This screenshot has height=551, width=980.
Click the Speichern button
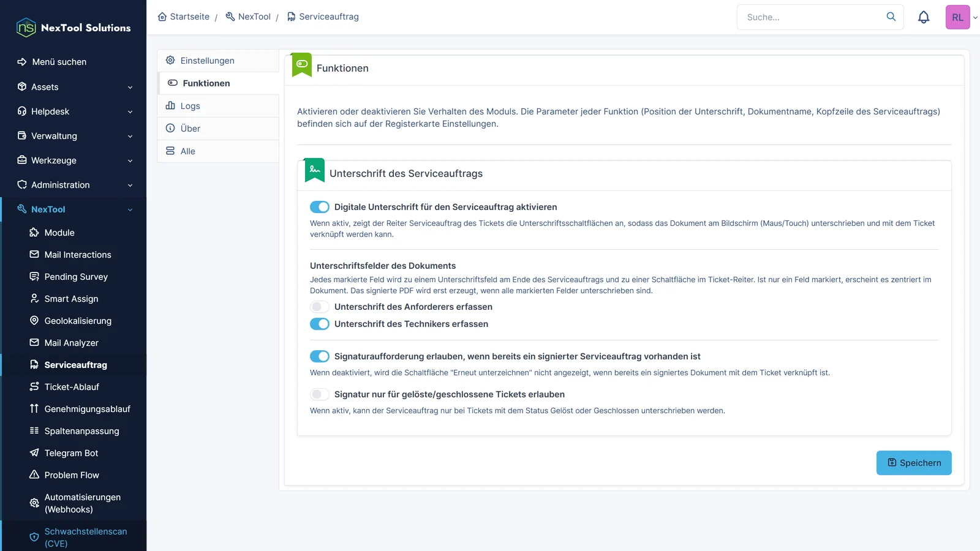[x=914, y=463]
